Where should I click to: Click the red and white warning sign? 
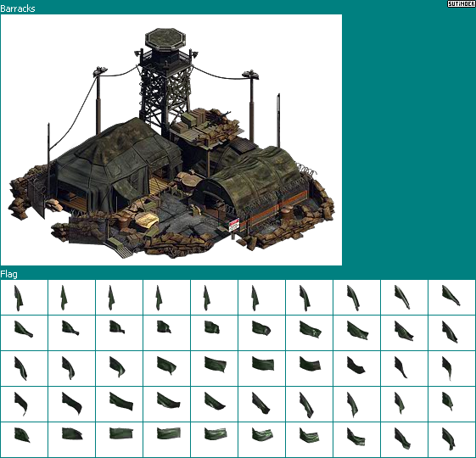coord(233,225)
